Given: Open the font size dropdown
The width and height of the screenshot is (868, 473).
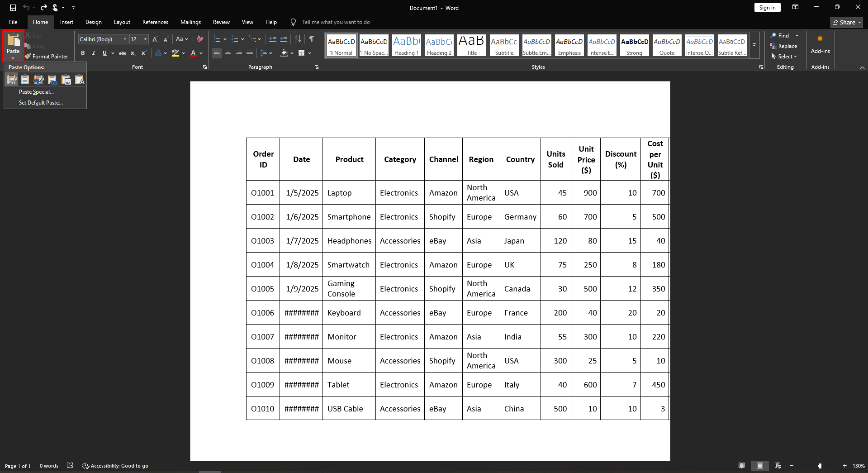Looking at the screenshot, I should [x=145, y=39].
